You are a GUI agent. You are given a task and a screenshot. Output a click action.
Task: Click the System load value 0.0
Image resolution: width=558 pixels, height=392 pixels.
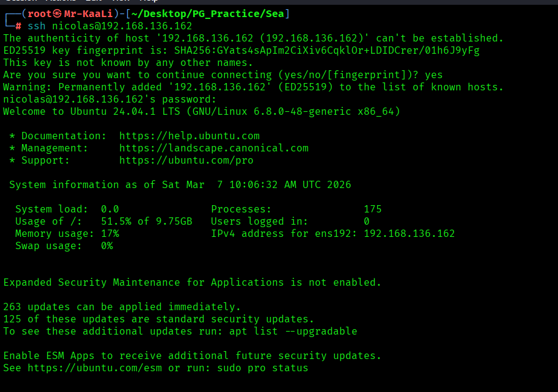tap(110, 209)
